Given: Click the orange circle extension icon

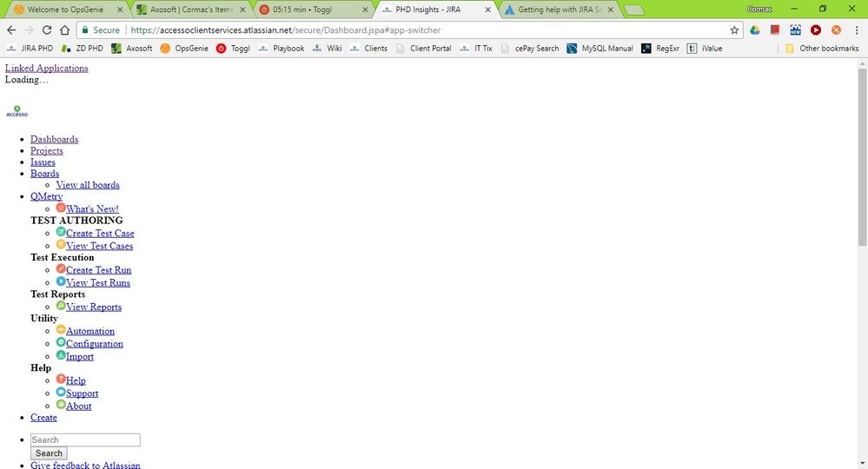Looking at the screenshot, I should (x=836, y=30).
